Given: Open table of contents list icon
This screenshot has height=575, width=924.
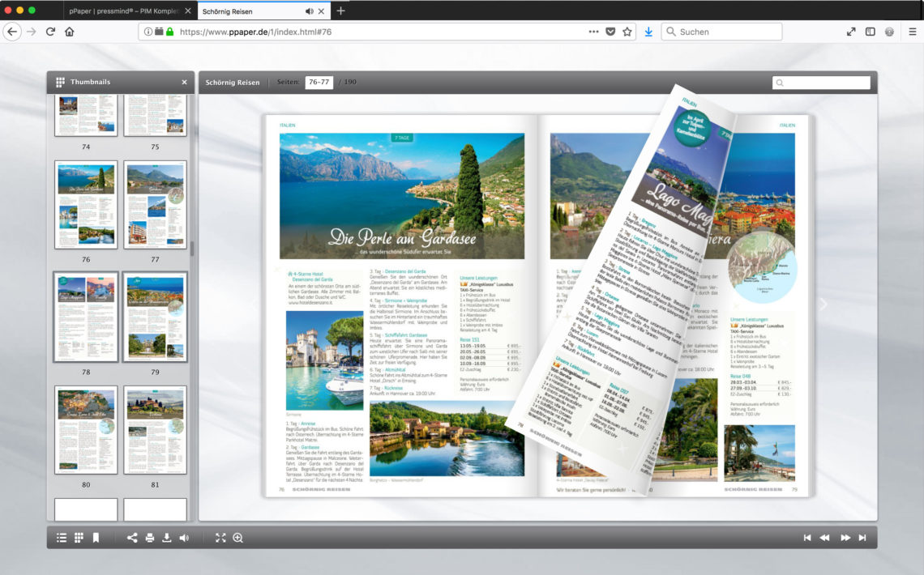Looking at the screenshot, I should [x=62, y=538].
